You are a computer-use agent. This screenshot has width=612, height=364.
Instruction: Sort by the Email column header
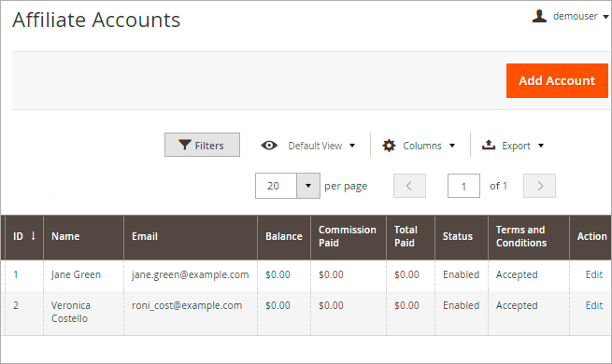(x=191, y=237)
